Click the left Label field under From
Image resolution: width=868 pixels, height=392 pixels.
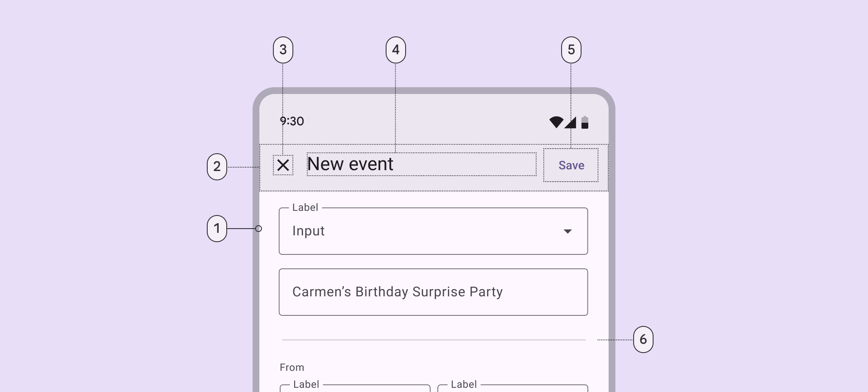[x=355, y=388]
